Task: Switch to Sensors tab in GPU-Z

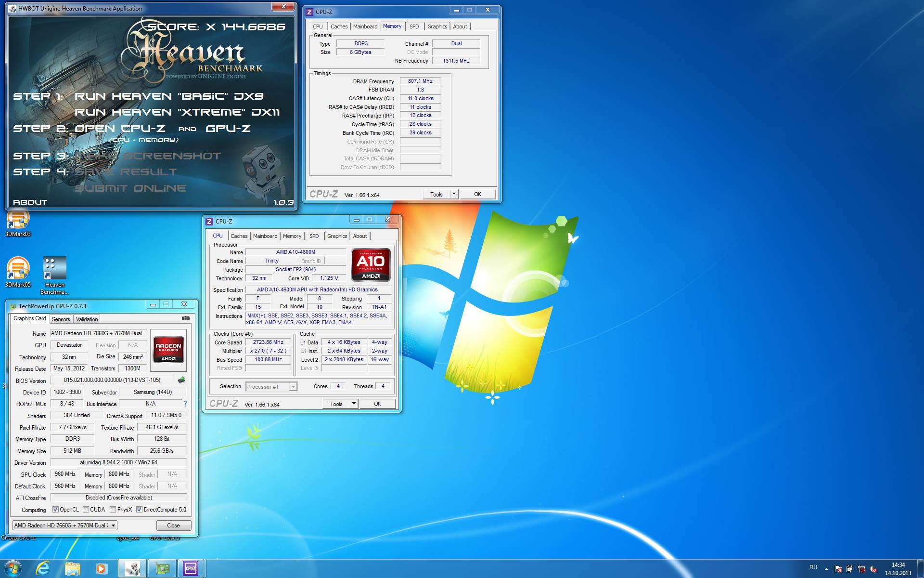Action: tap(61, 319)
